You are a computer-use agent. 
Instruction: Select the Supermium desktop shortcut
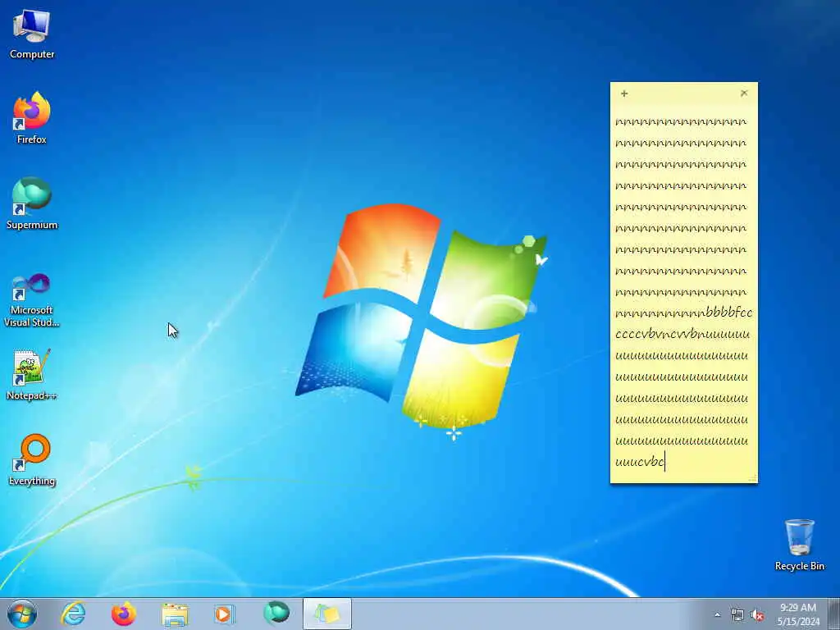[32, 203]
